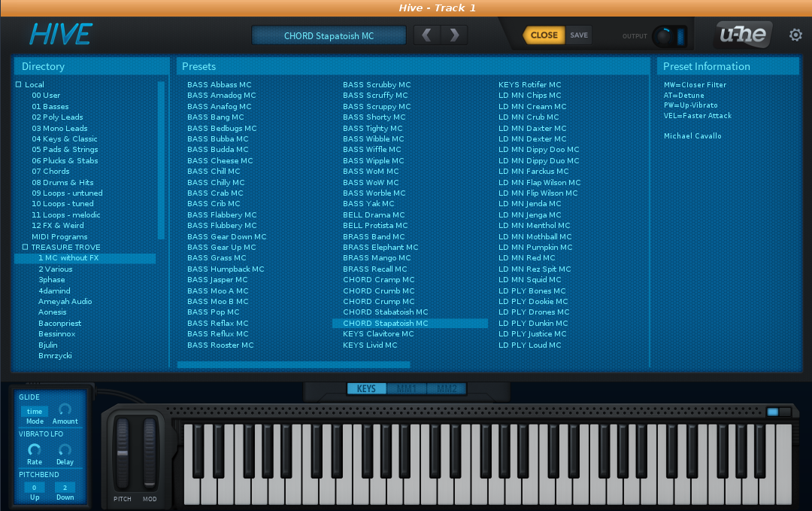This screenshot has height=511, width=812.
Task: Open the 01 Basses folder
Action: click(50, 106)
